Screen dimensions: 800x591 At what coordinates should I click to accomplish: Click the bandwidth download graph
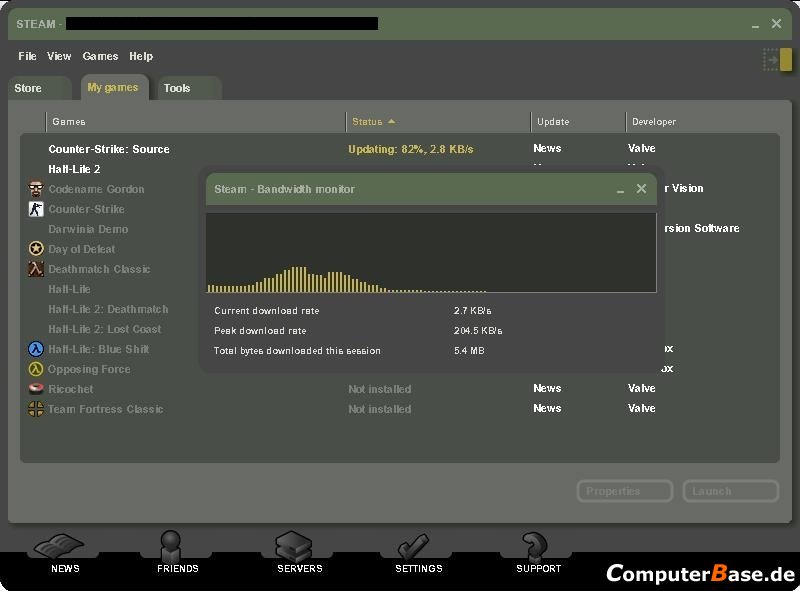(431, 253)
